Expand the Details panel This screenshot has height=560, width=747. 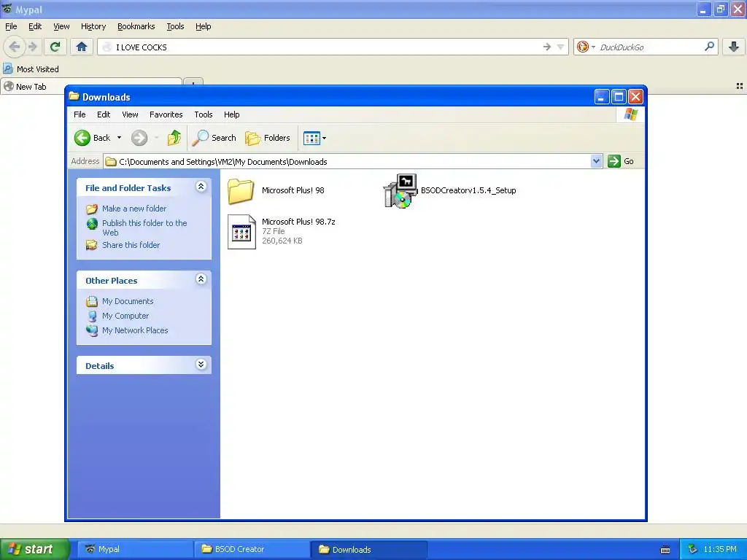(201, 365)
